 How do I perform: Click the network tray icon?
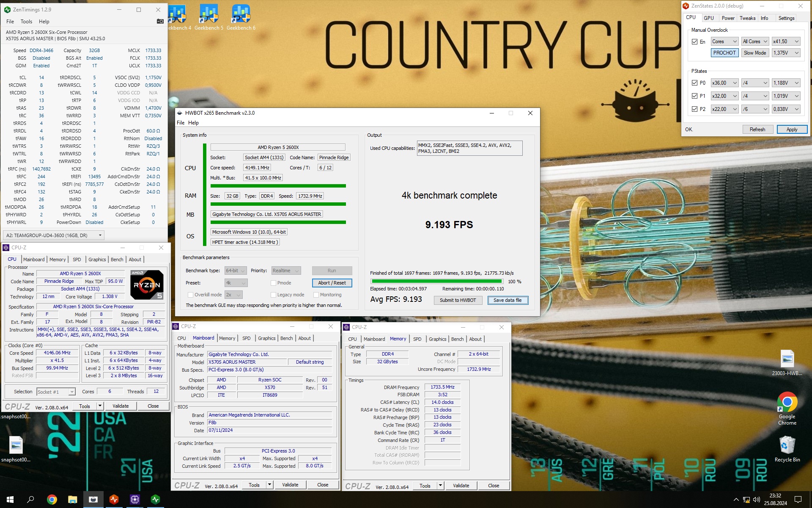point(746,500)
